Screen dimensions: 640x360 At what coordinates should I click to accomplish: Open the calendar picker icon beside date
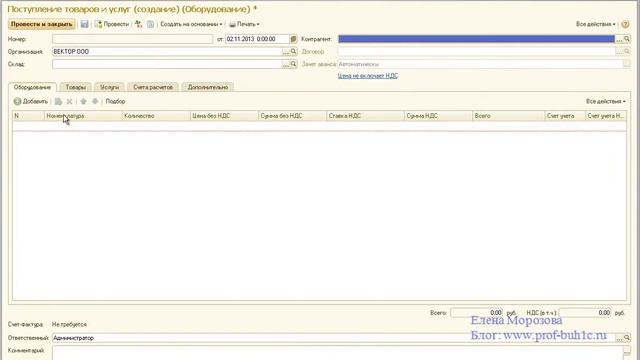[293, 39]
